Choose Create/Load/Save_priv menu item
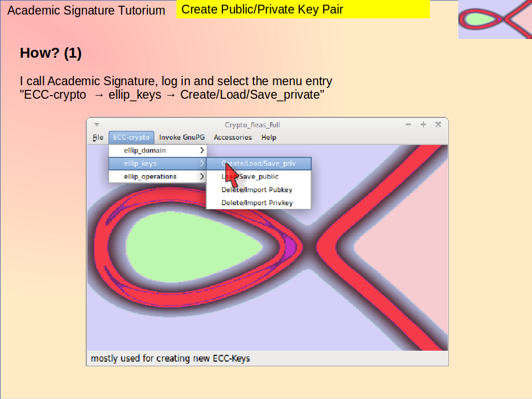 [x=259, y=164]
